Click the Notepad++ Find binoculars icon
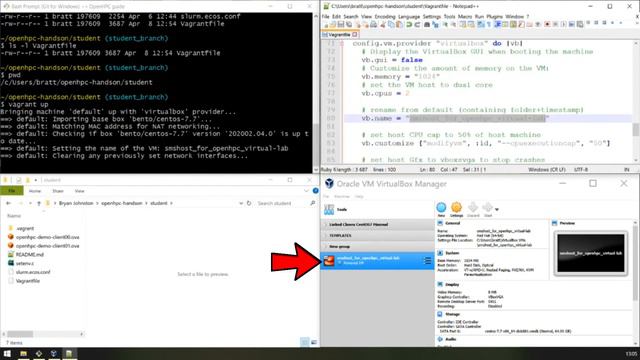The image size is (640, 360). coord(427,24)
